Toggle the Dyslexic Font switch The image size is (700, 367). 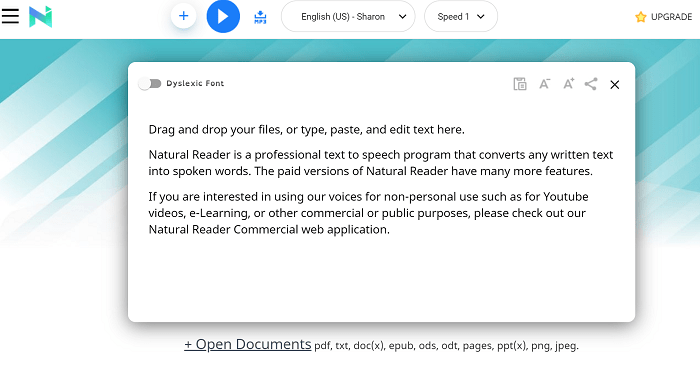tap(150, 83)
